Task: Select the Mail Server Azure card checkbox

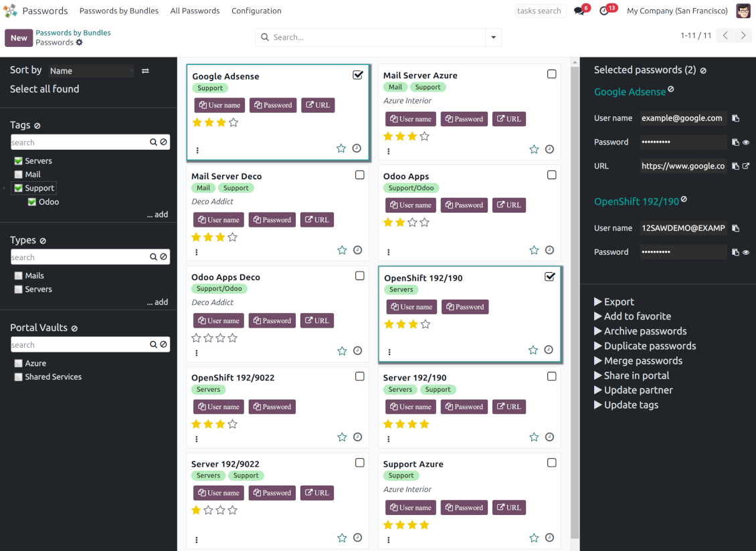Action: click(x=551, y=74)
